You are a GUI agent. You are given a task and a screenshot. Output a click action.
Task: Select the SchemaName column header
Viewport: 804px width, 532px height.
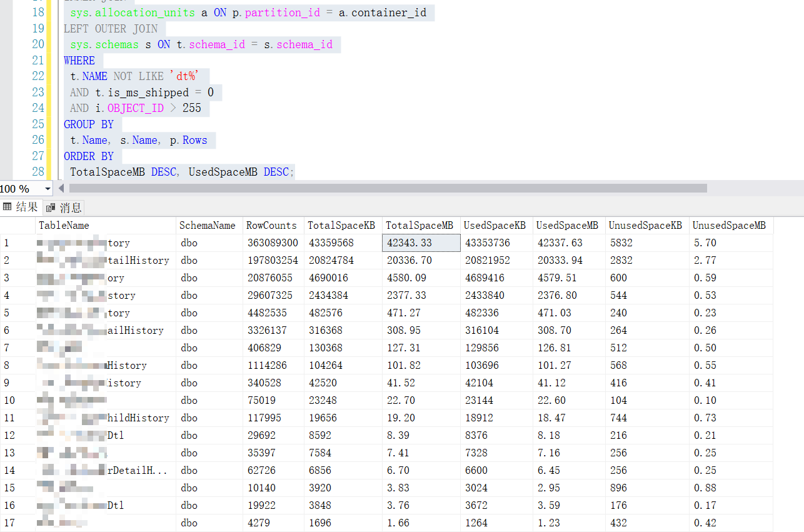209,226
